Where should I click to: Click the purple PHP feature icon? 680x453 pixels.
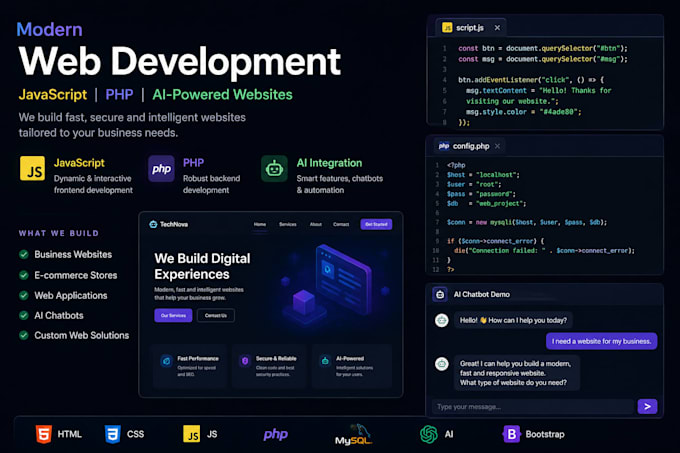161,169
